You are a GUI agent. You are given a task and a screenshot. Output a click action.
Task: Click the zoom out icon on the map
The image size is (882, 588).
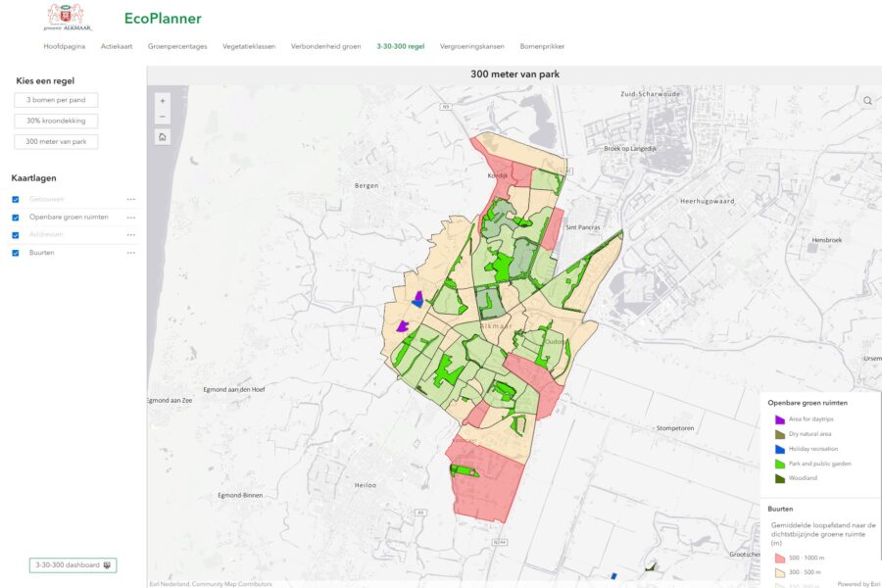pos(162,116)
